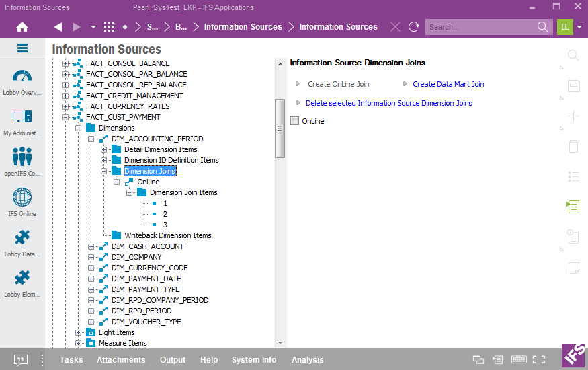Image resolution: width=588 pixels, height=370 pixels.
Task: Click tree scrollbar down arrow
Action: (280, 342)
